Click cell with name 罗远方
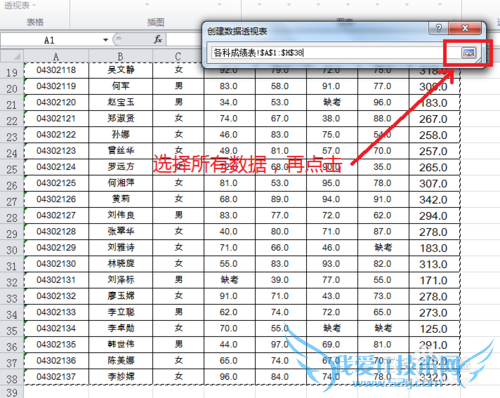 pyautogui.click(x=120, y=167)
